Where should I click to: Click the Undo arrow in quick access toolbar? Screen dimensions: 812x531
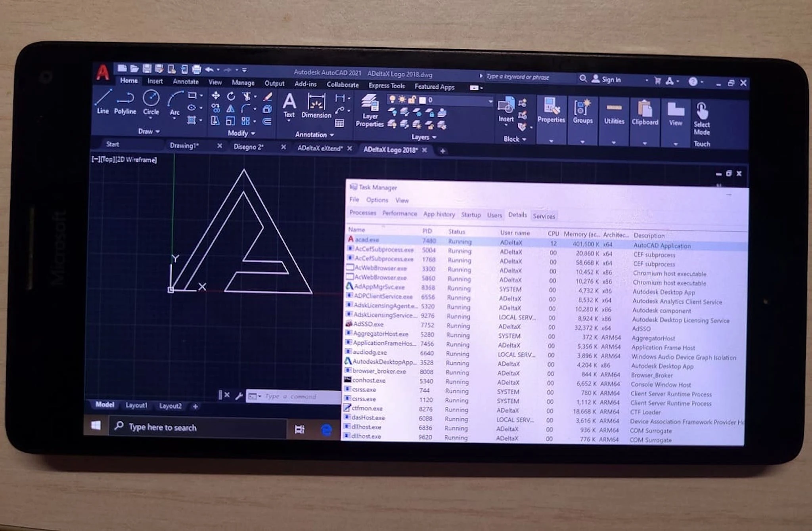coord(209,70)
